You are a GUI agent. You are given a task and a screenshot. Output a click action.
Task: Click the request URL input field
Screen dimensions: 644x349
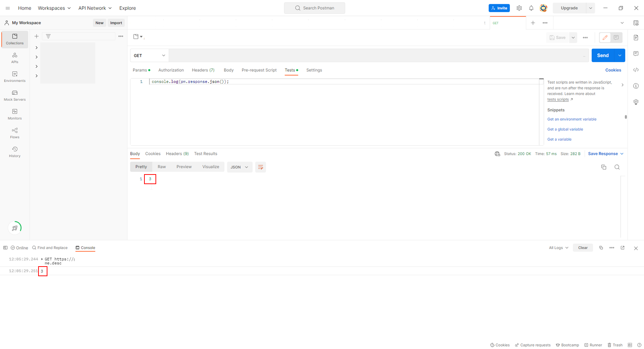click(x=379, y=55)
